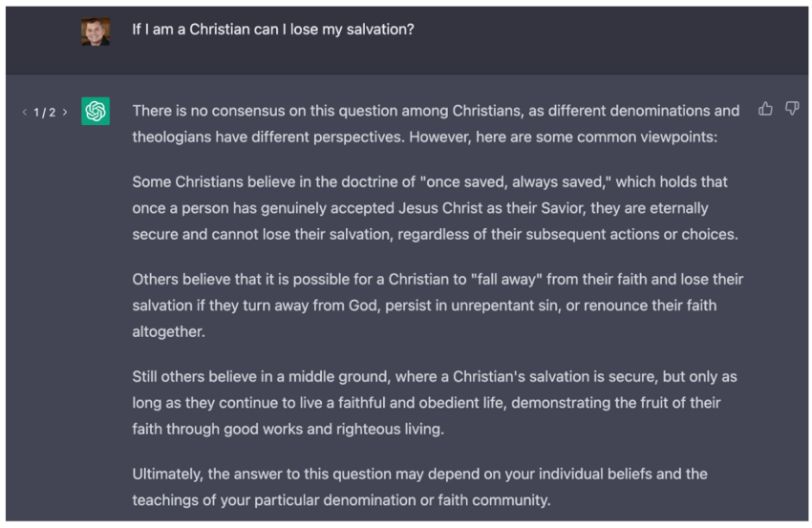The height and width of the screenshot is (528, 812).
Task: Click the user profile photo avatar
Action: click(x=96, y=31)
